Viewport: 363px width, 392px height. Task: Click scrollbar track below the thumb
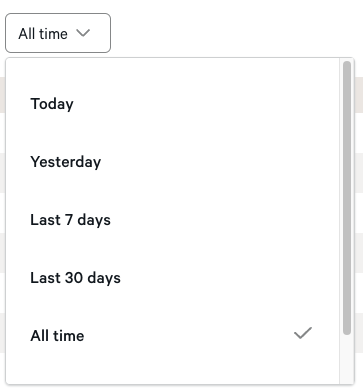pos(347,358)
